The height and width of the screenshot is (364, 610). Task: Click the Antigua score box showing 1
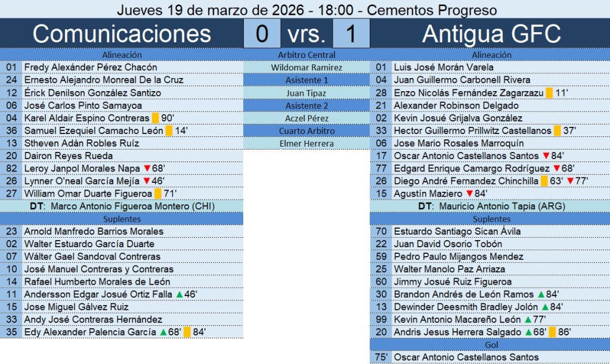click(351, 34)
